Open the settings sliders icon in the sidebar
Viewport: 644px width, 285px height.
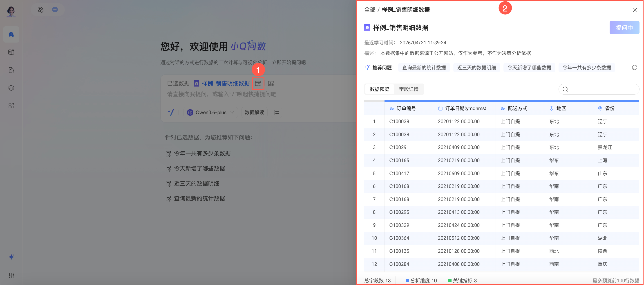click(x=11, y=276)
